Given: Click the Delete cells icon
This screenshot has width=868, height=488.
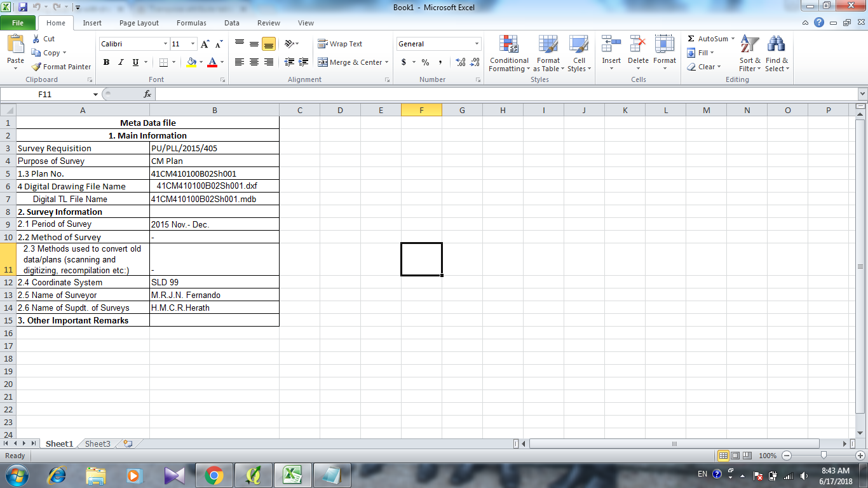Looking at the screenshot, I should pyautogui.click(x=638, y=44).
